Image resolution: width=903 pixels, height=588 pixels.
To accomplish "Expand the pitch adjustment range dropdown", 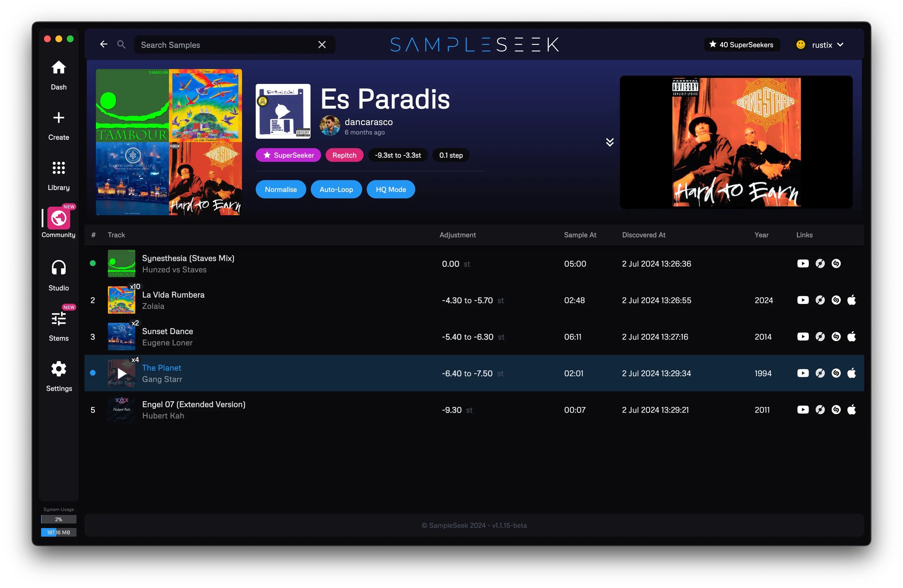I will click(398, 155).
